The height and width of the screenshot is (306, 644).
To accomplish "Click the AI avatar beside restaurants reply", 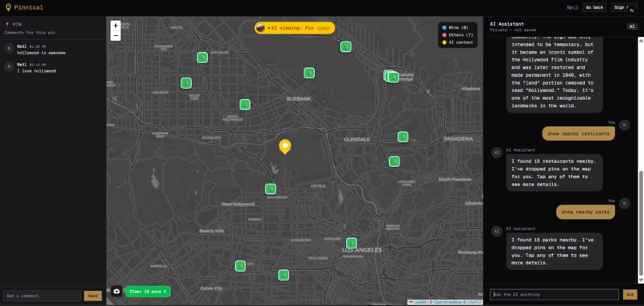I will (496, 153).
